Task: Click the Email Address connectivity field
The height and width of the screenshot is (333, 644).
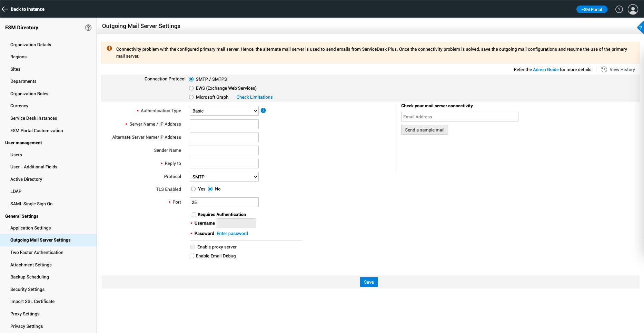Action: click(460, 117)
